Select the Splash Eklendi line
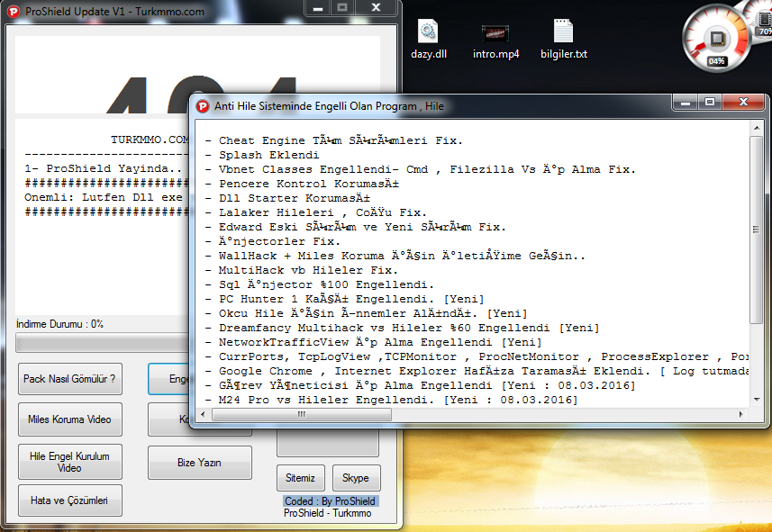The width and height of the screenshot is (772, 532). pos(262,155)
